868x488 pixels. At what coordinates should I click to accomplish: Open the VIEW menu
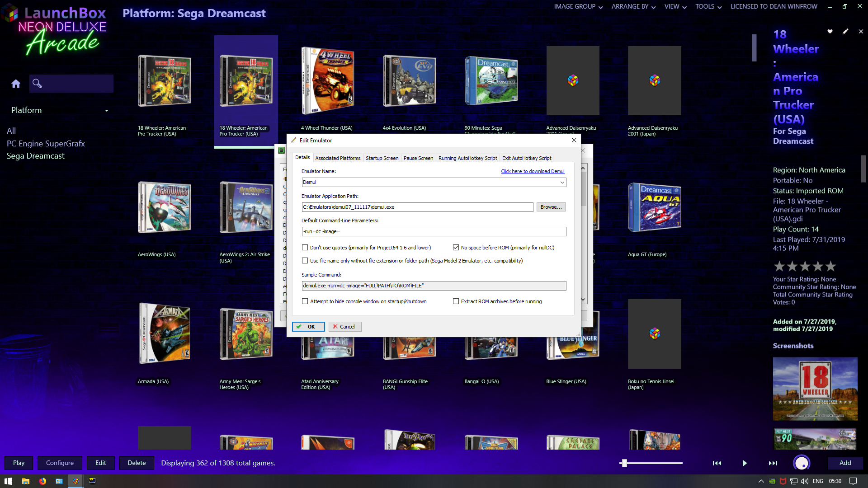pyautogui.click(x=675, y=7)
